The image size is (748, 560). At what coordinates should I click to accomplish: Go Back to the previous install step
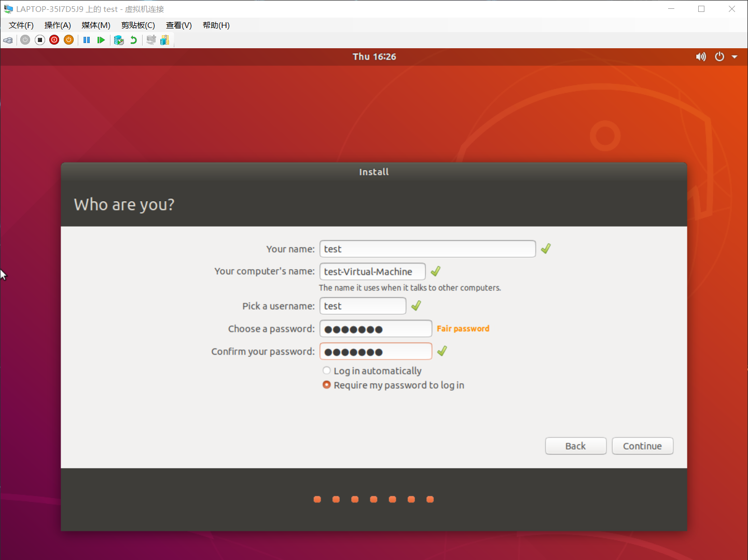[575, 446]
